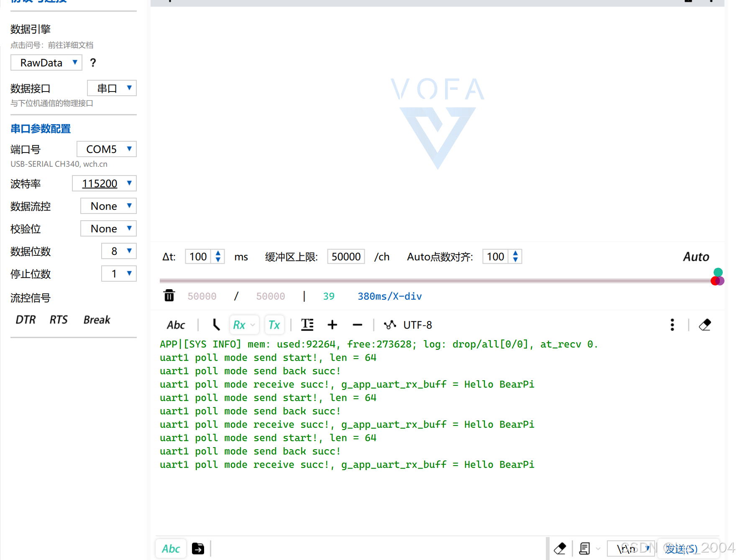Clear buffer with trash can icon
This screenshot has height=560, width=737.
[169, 295]
